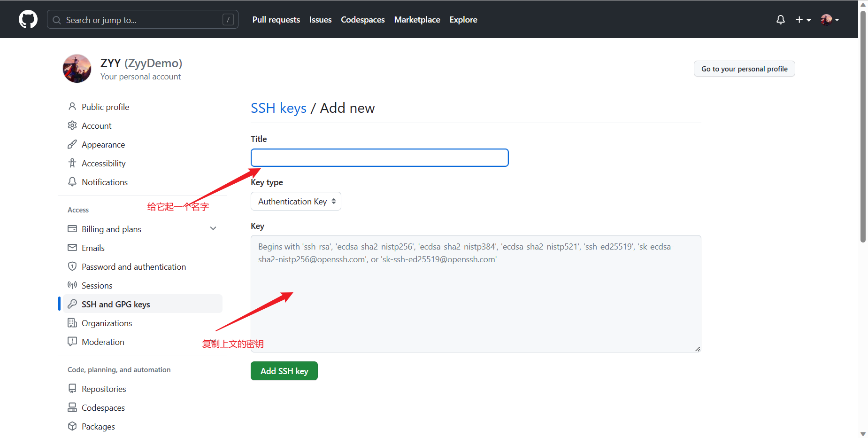The width and height of the screenshot is (868, 438).
Task: Click the envelope icon beside Emails
Action: 72,248
